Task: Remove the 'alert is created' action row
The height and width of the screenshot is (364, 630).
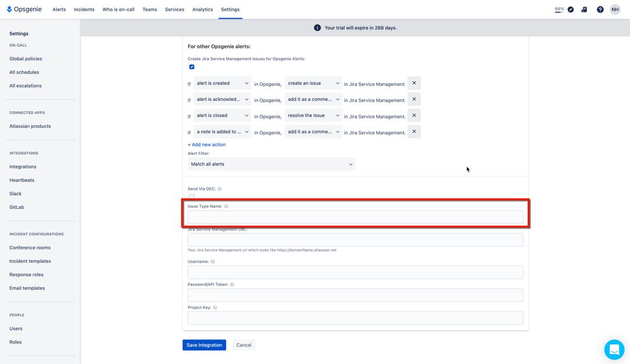Action: click(x=414, y=83)
